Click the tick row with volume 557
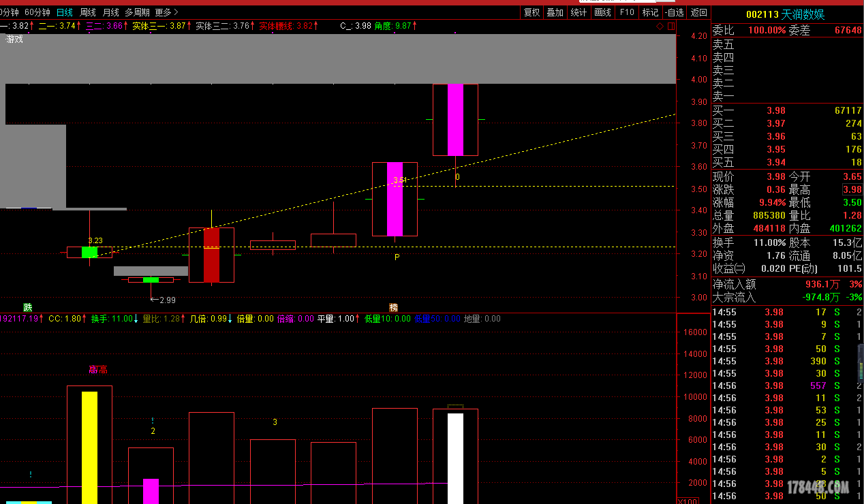The image size is (864, 504). point(787,385)
